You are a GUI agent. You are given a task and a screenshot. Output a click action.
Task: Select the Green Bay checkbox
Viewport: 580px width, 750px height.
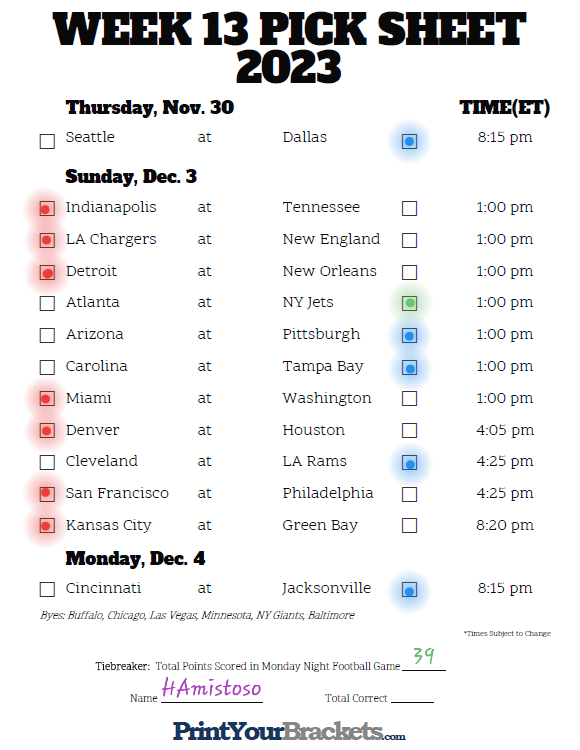(409, 526)
